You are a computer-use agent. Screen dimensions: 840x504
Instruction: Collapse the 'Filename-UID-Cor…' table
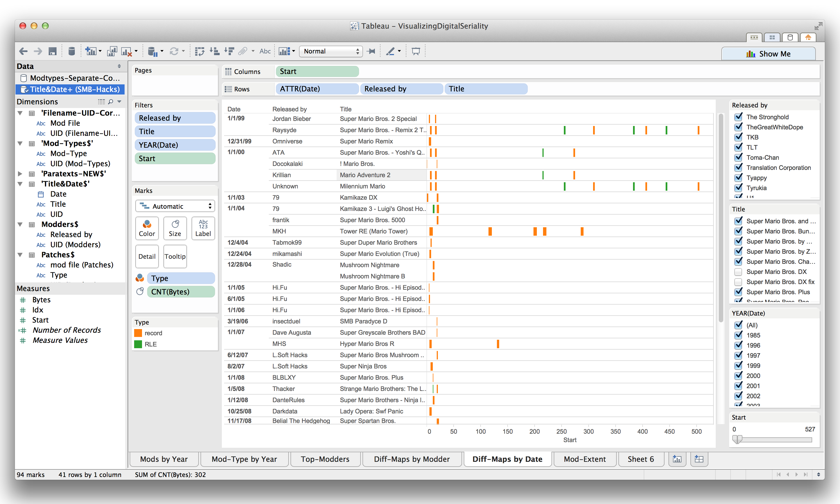(x=20, y=113)
